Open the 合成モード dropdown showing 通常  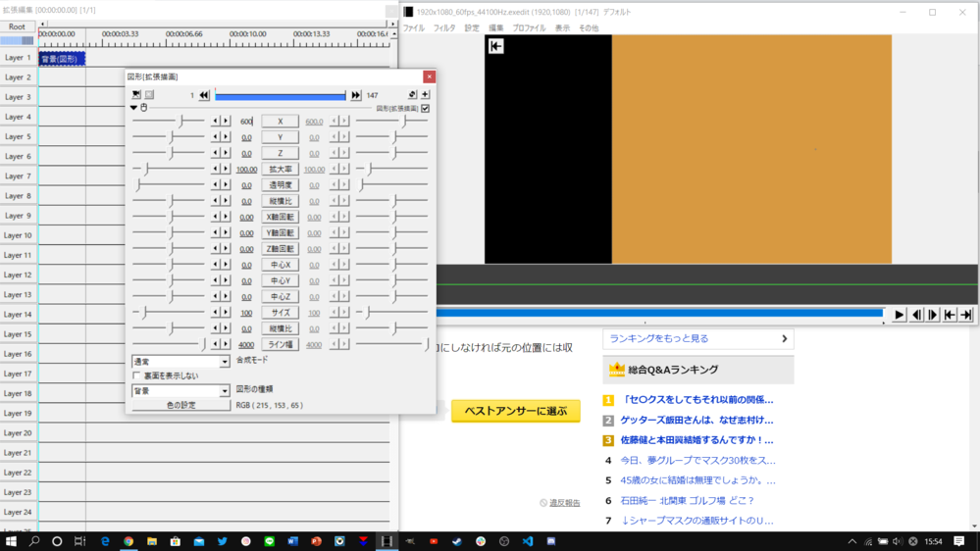pos(181,362)
